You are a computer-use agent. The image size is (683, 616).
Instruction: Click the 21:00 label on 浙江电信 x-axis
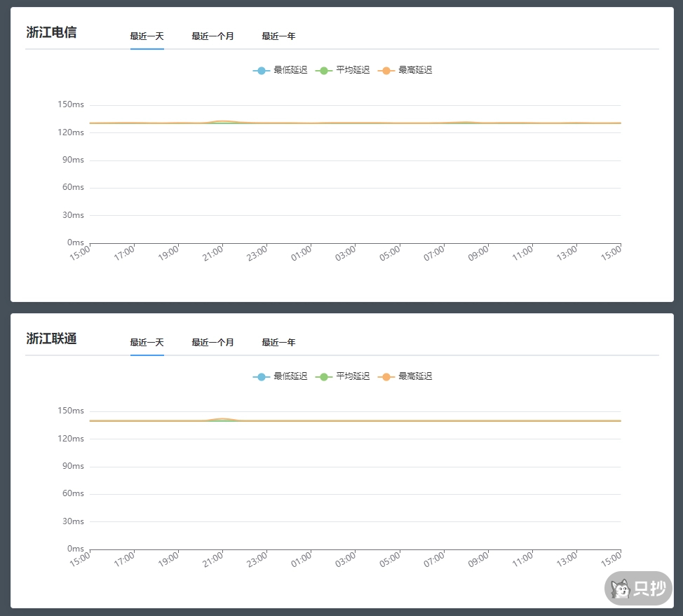pos(212,253)
